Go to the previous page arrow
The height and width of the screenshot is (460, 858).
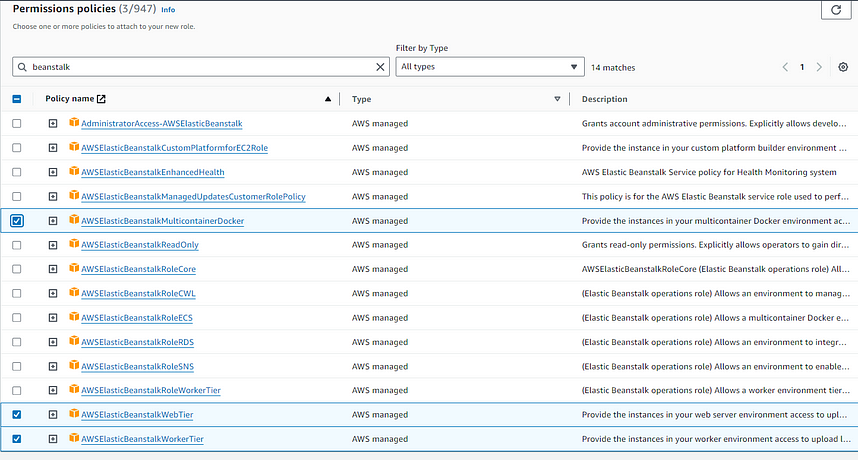click(785, 67)
